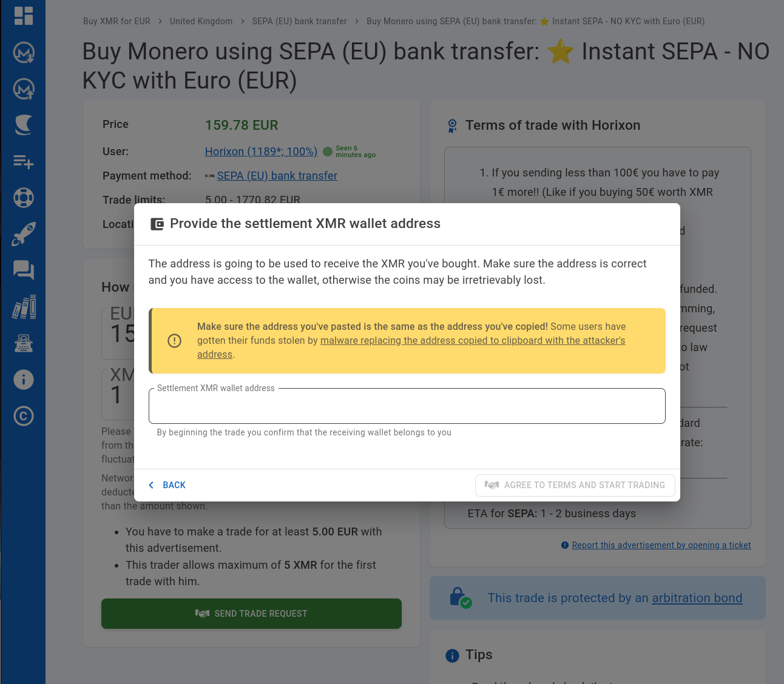Viewport: 784px width, 684px height.
Task: Click the typewriter icon in sidebar
Action: [23, 344]
